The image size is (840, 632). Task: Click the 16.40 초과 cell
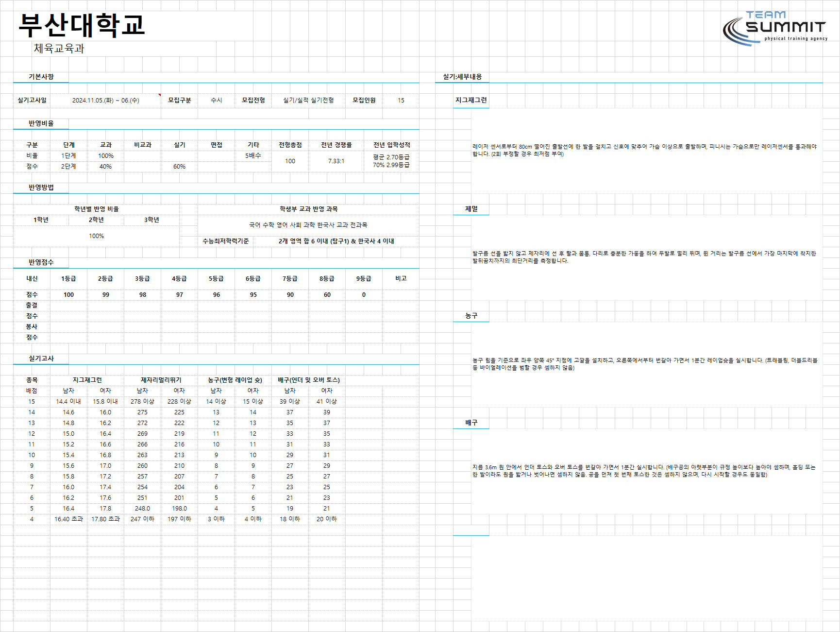[x=68, y=519]
